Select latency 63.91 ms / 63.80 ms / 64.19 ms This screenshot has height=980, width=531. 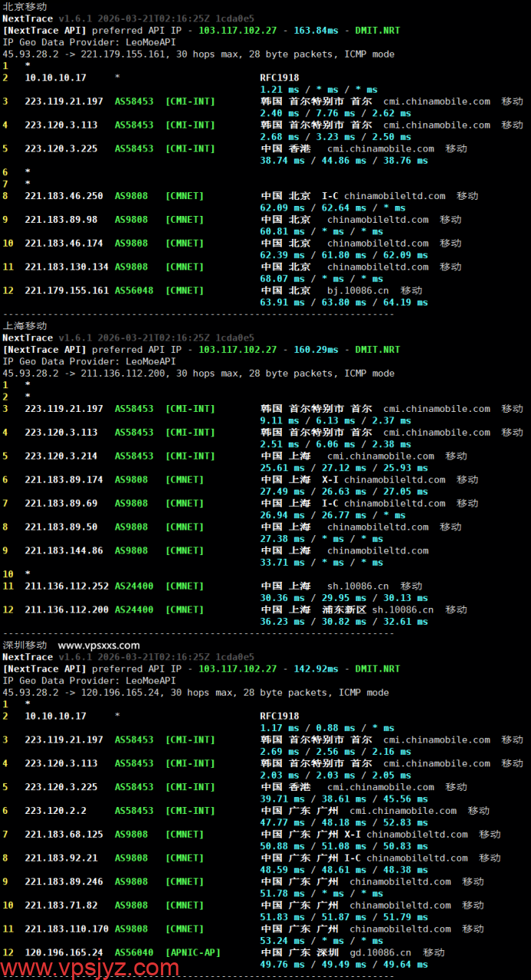tap(344, 302)
